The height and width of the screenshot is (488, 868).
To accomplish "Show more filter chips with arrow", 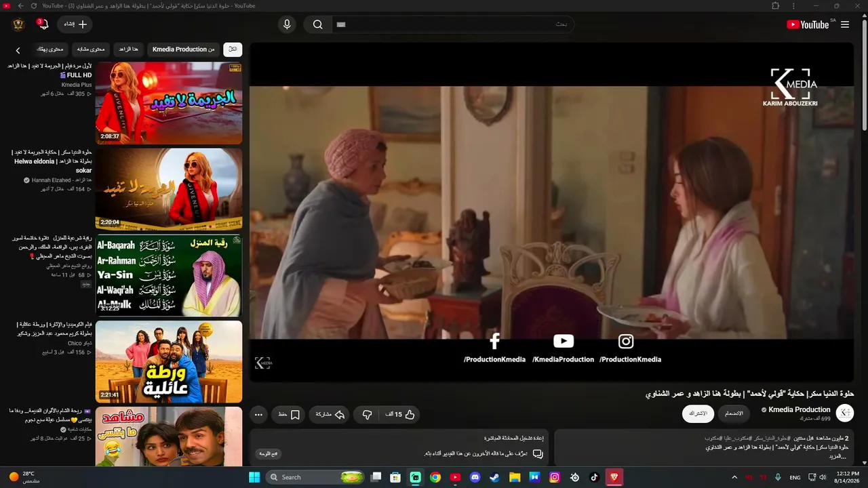I will [18, 49].
